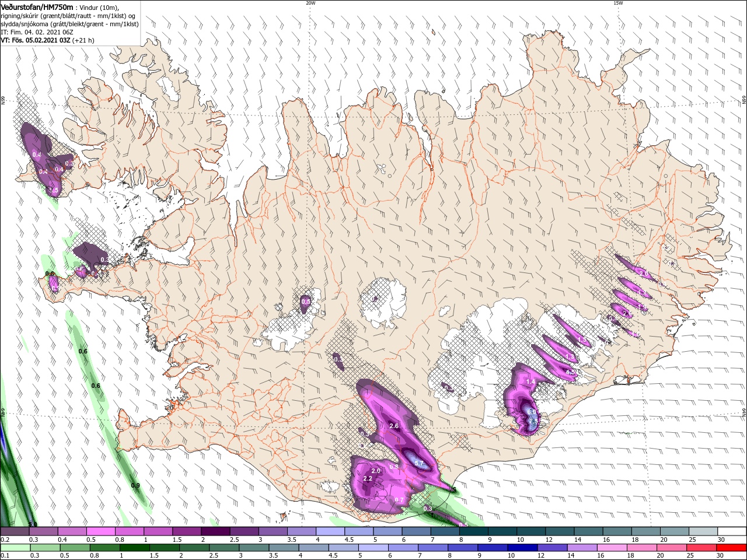Click the 15W longitude label
The image size is (747, 560).
[618, 3]
